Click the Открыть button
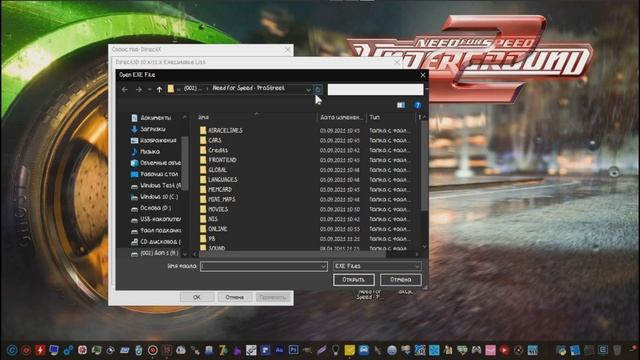The height and width of the screenshot is (360, 640). click(x=353, y=280)
